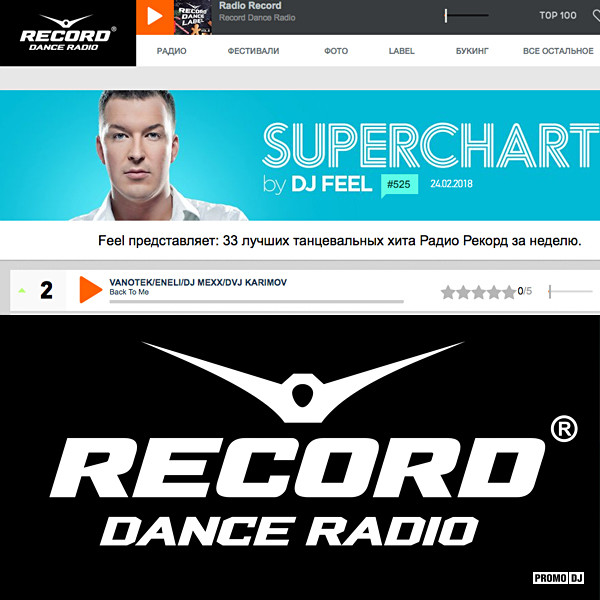Click the green up-arrow position indicator

[x=22, y=290]
